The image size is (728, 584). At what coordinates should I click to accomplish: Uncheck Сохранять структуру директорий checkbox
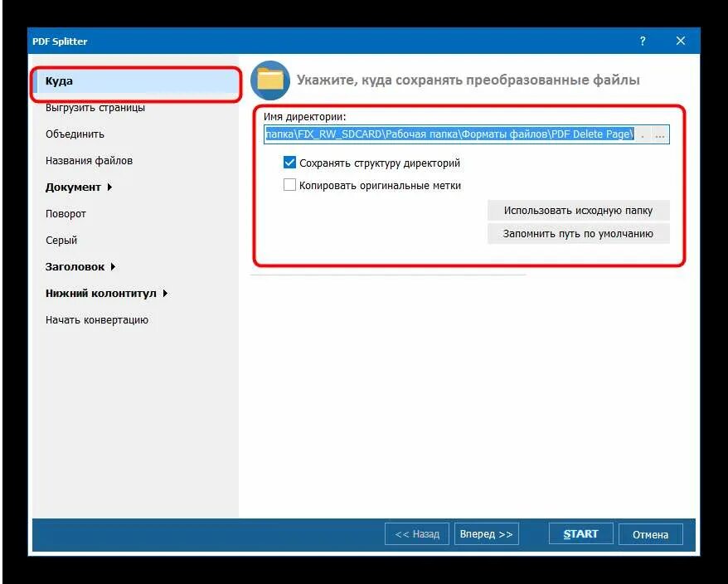tap(289, 163)
